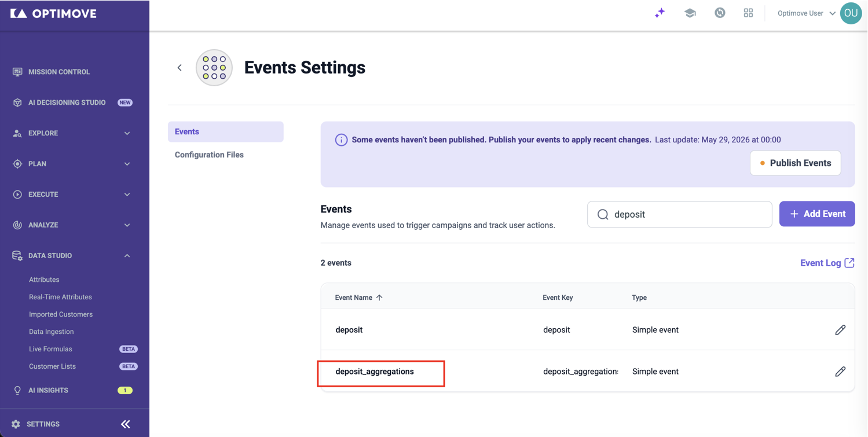868x437 pixels.
Task: Expand the Analyze menu
Action: (x=72, y=225)
